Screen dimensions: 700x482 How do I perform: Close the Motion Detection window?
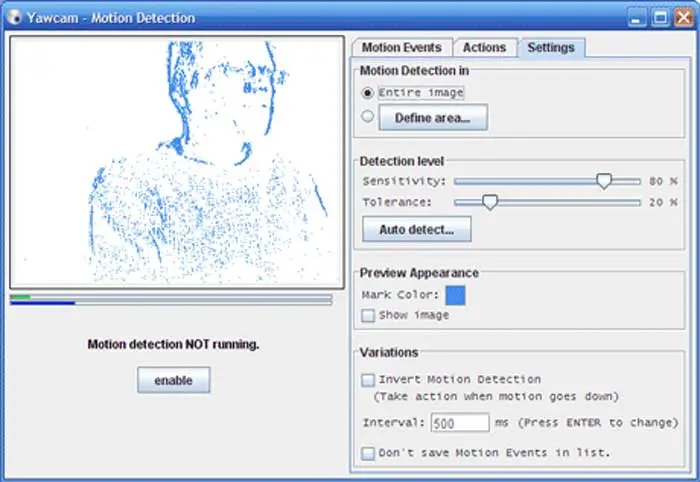coord(683,18)
